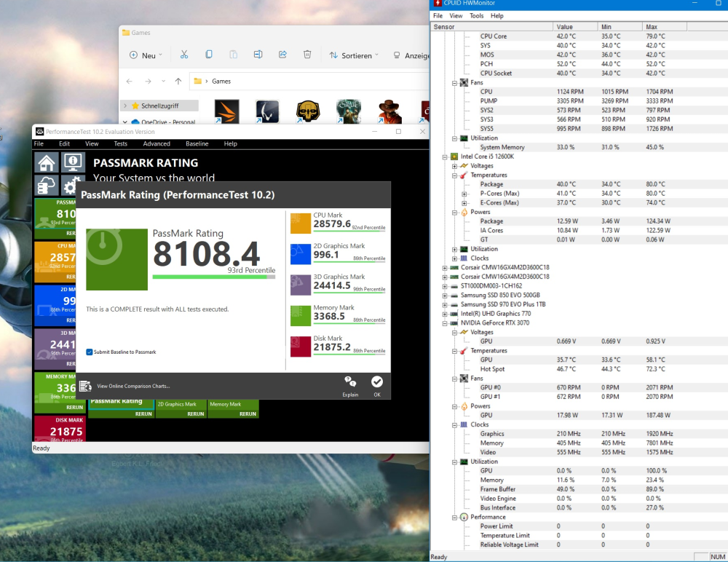Collapse the Intel Core i5 12600K tree node
The width and height of the screenshot is (728, 562).
[x=445, y=157]
